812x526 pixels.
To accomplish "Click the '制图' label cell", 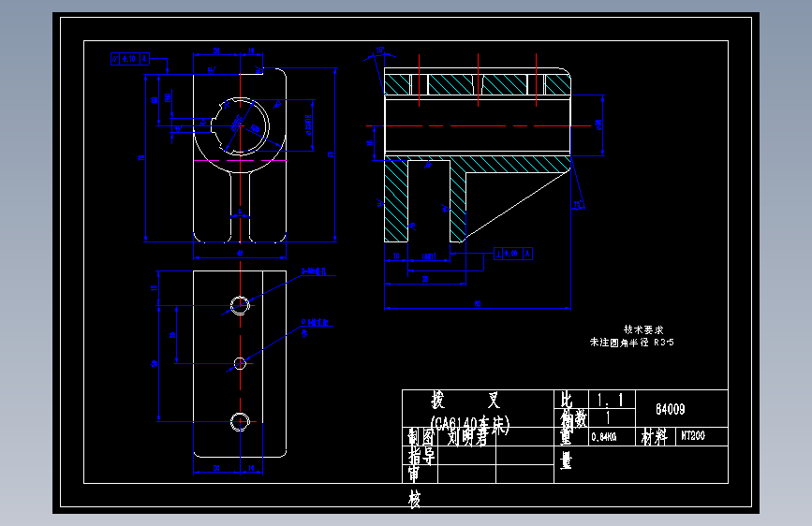I will pos(421,437).
